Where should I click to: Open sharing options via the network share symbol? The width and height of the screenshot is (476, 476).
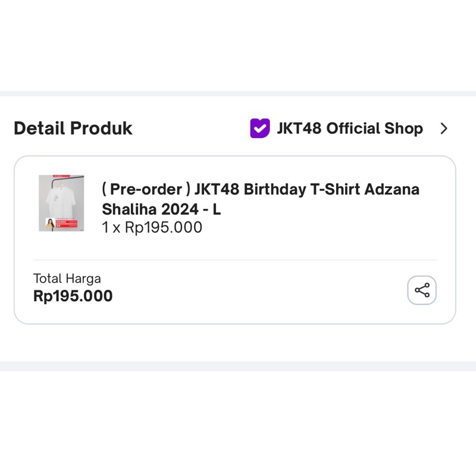coord(422,290)
